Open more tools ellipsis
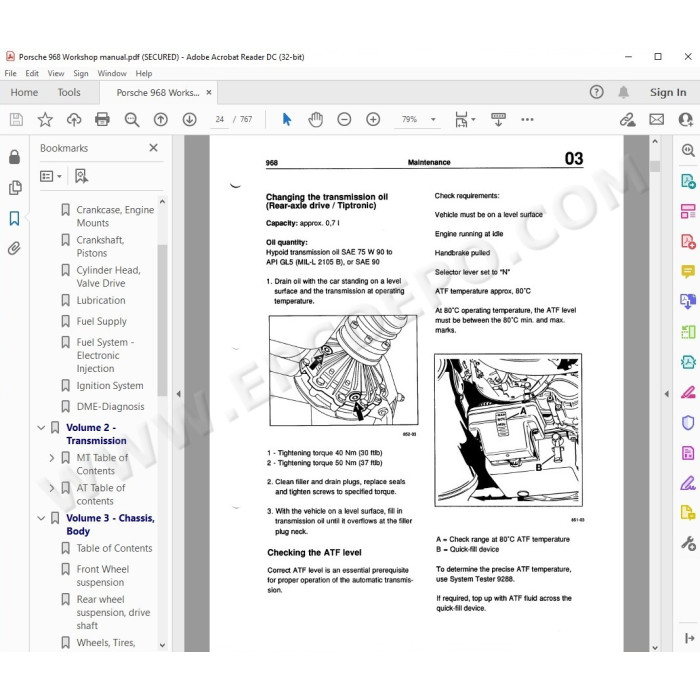 tap(527, 119)
